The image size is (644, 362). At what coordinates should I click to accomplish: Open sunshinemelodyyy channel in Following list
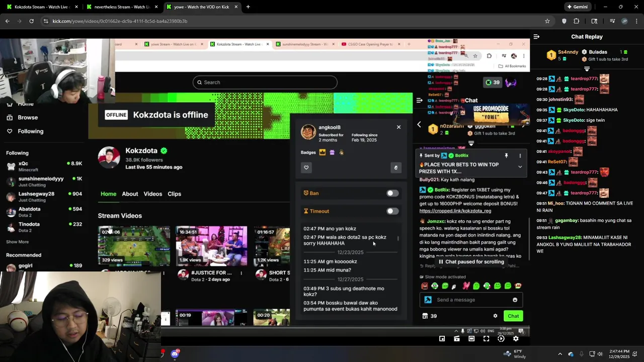tap(44, 182)
